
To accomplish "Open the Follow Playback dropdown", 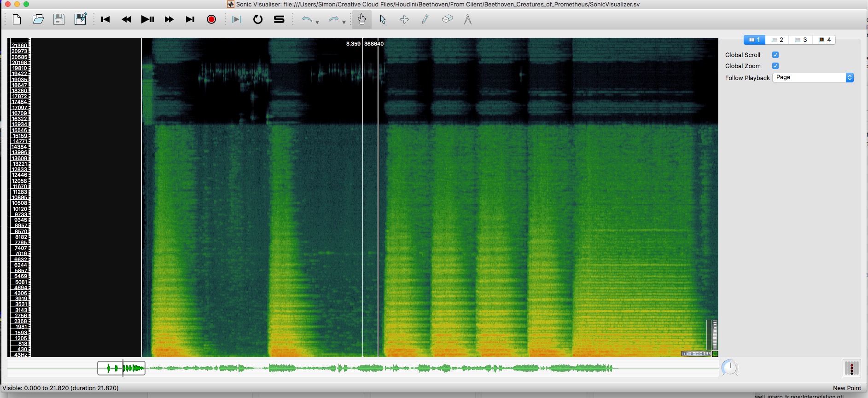I will tap(813, 77).
